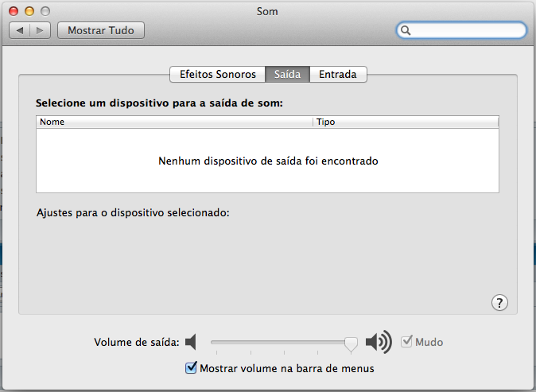Click the back navigation arrow

(20, 30)
